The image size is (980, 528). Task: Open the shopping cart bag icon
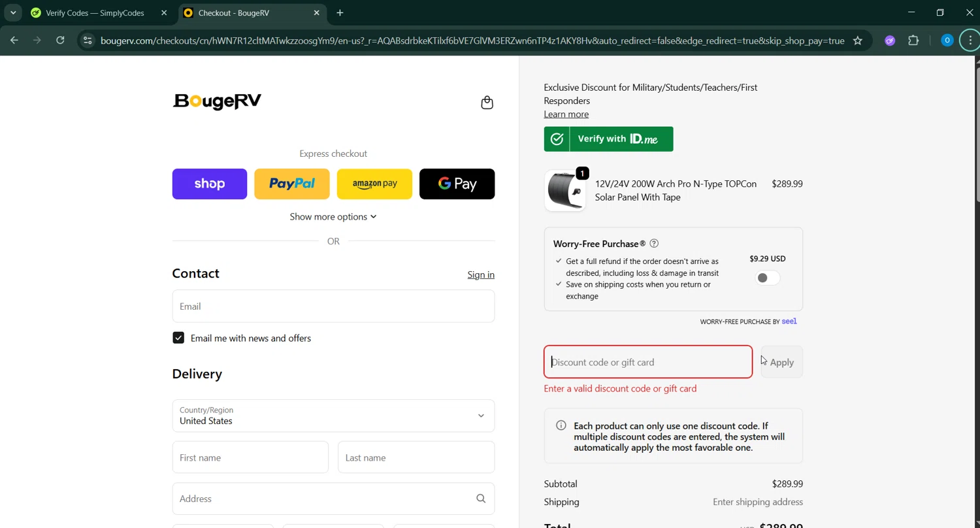[x=487, y=103]
